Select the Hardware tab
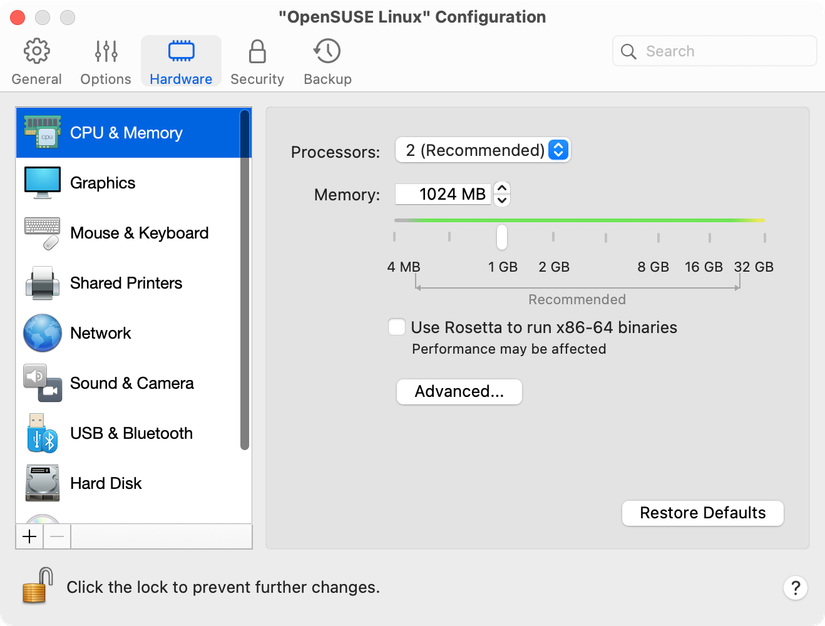Viewport: 825px width, 626px height. click(x=180, y=62)
